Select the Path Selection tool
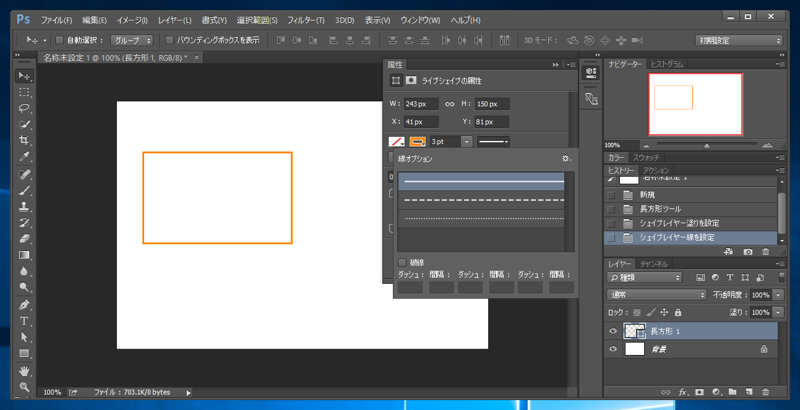This screenshot has width=800, height=410. click(x=24, y=337)
